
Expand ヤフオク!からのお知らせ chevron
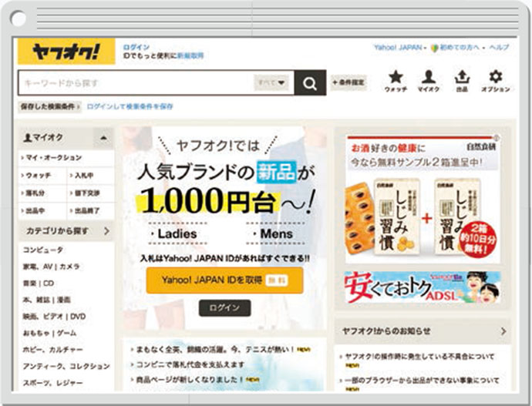[x=503, y=331]
